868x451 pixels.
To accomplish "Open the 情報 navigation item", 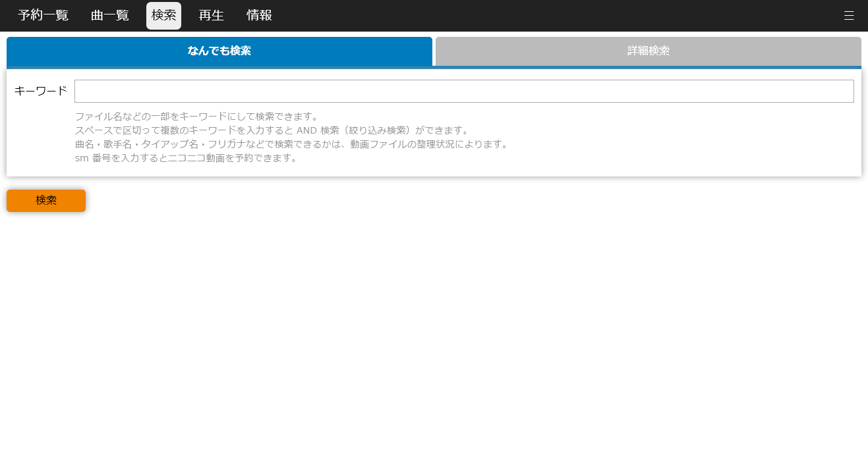I will pos(260,16).
